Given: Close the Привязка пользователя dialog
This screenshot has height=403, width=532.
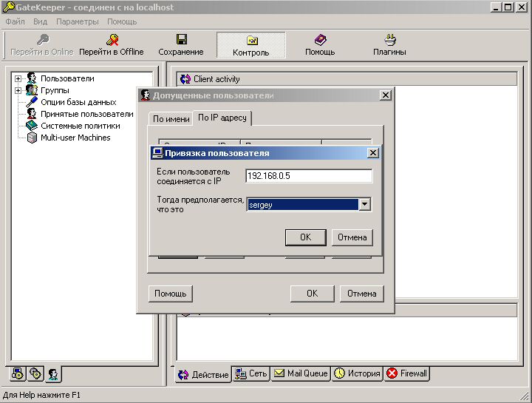Looking at the screenshot, I should coord(373,153).
